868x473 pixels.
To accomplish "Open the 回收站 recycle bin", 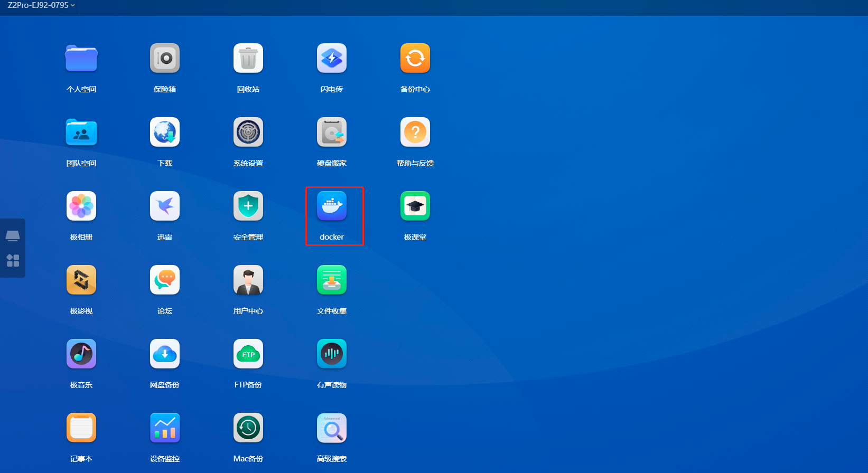I will tap(248, 58).
